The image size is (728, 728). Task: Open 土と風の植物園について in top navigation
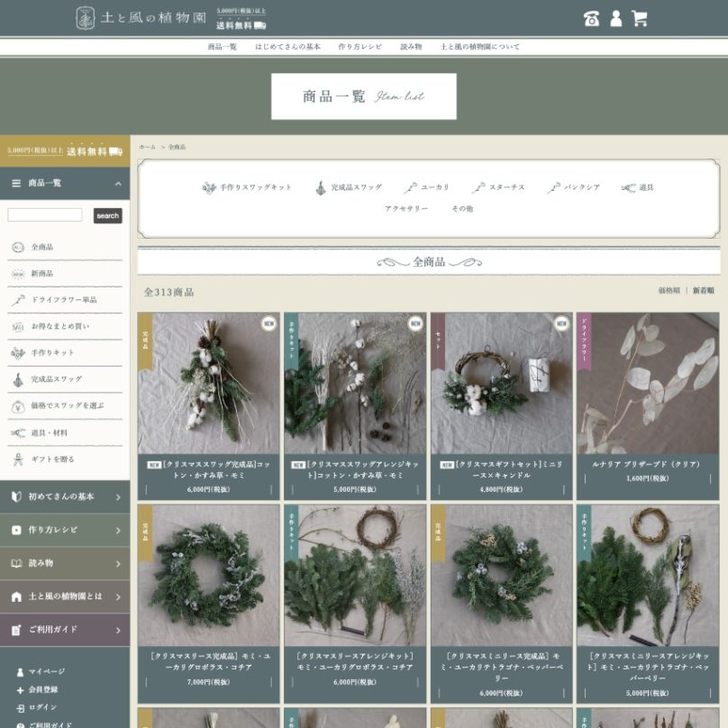coord(479,47)
